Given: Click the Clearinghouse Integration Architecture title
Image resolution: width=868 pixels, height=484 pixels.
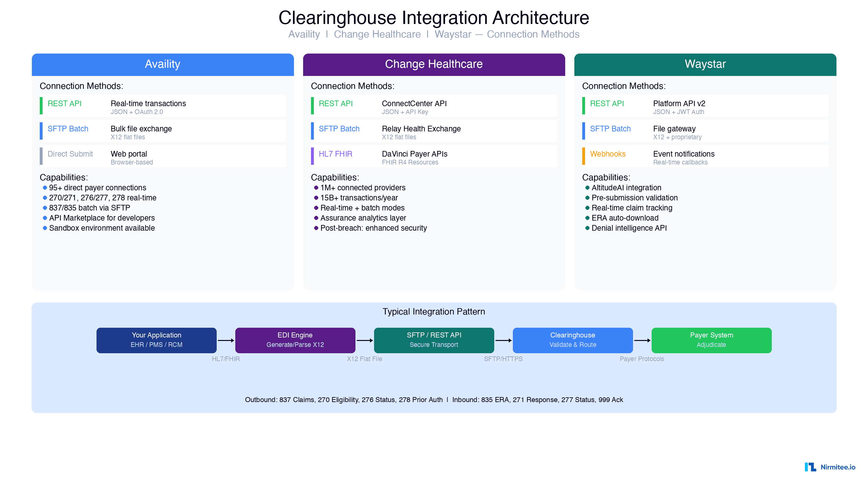Looking at the screenshot, I should [x=434, y=18].
